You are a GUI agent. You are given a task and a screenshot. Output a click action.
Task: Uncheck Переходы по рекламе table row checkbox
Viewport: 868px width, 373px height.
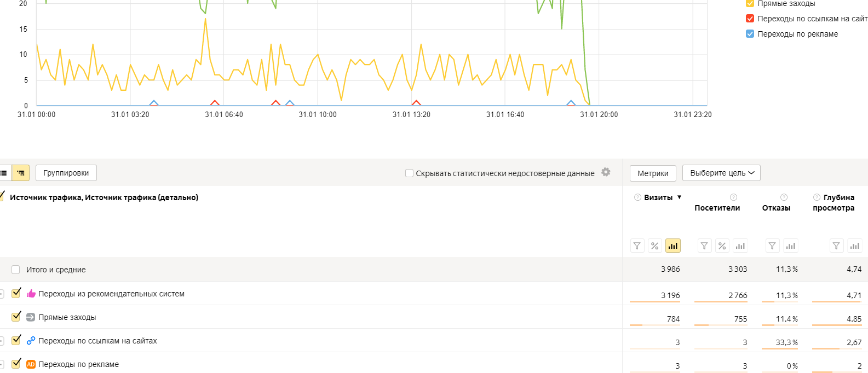point(16,364)
